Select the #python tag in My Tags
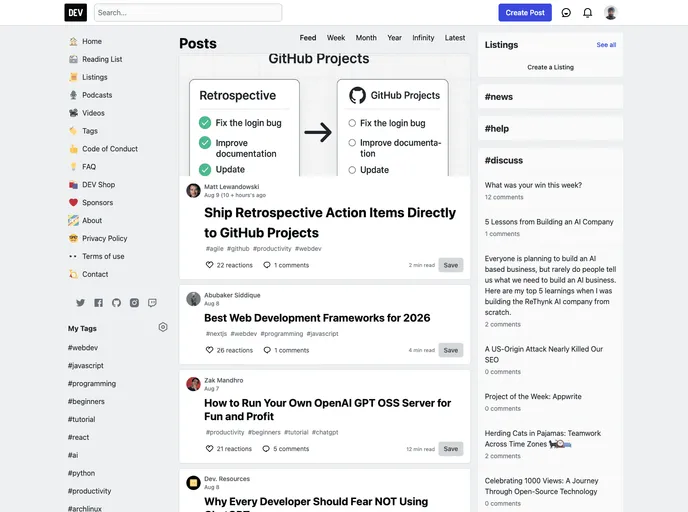The width and height of the screenshot is (688, 512). pyautogui.click(x=81, y=473)
